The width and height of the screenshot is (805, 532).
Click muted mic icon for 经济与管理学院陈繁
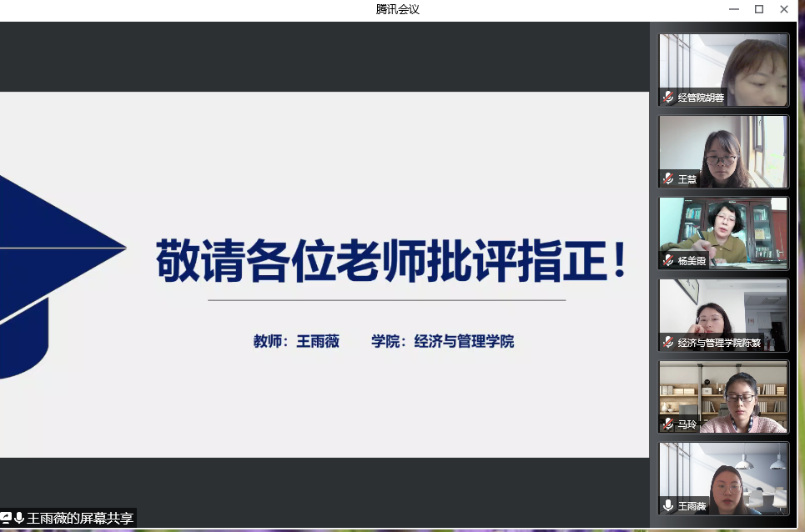coord(668,342)
